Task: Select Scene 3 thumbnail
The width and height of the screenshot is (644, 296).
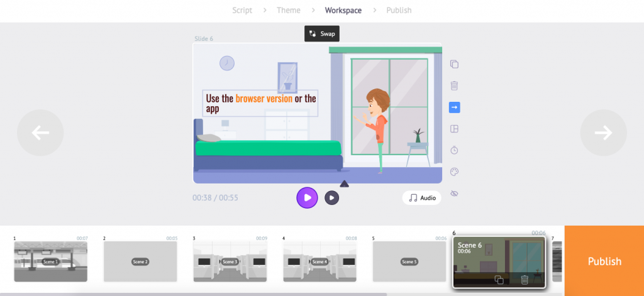Action: point(230,261)
